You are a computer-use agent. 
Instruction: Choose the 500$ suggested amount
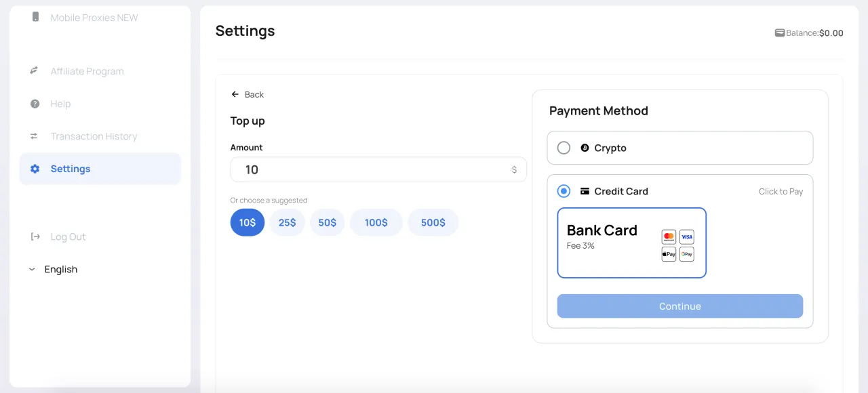[433, 222]
